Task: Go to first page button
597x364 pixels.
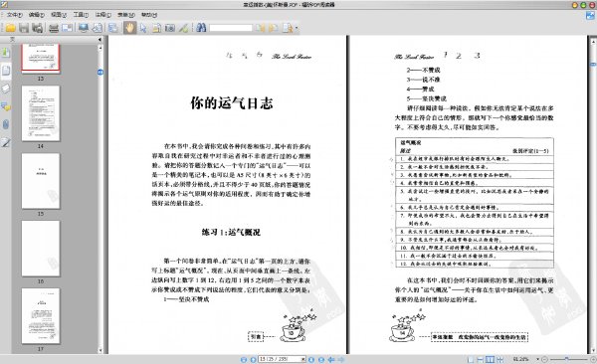Action: pyautogui.click(x=244, y=359)
